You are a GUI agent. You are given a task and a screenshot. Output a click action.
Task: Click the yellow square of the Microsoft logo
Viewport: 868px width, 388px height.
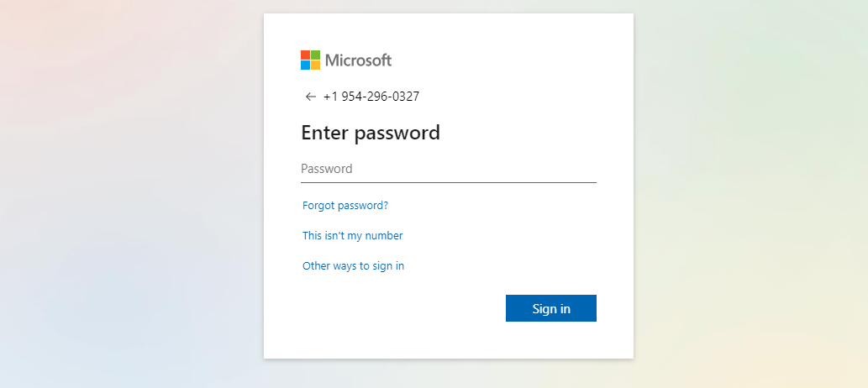[x=316, y=65]
